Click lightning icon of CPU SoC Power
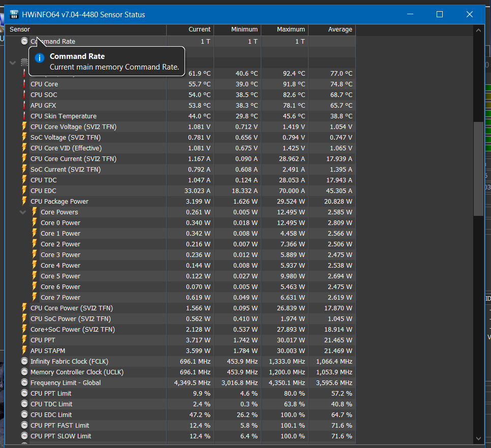 coord(24,318)
